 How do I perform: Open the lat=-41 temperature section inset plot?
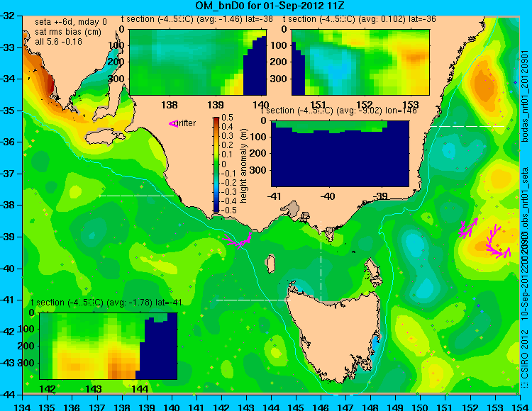pyautogui.click(x=109, y=346)
